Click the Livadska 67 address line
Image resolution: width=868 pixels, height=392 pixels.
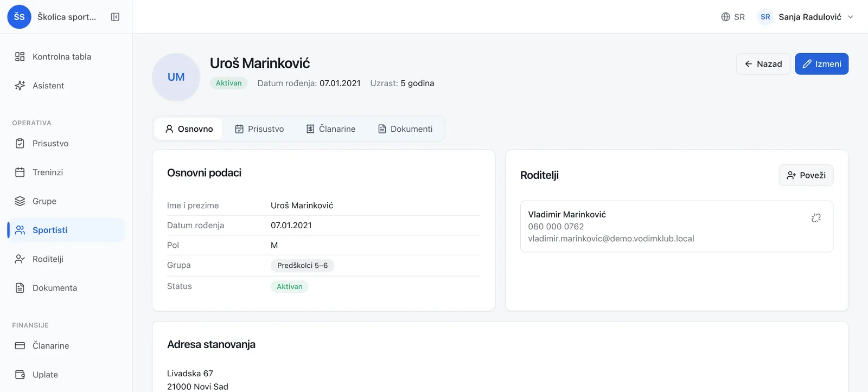pyautogui.click(x=190, y=374)
